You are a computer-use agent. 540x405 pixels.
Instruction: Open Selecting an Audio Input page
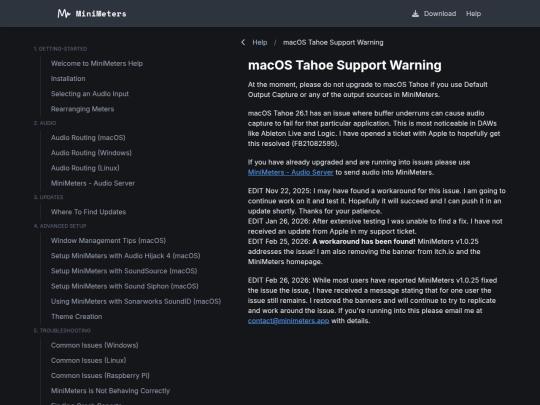[90, 94]
